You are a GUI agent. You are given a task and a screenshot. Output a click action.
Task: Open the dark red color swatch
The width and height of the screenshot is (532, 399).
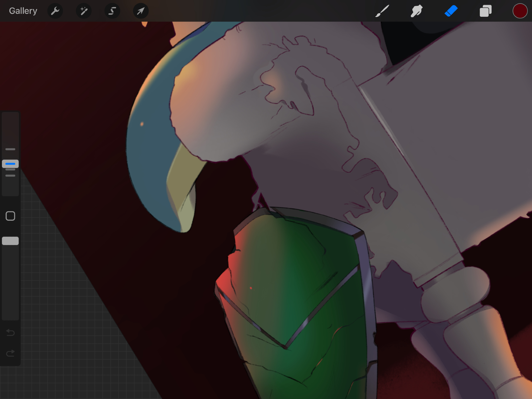click(520, 11)
